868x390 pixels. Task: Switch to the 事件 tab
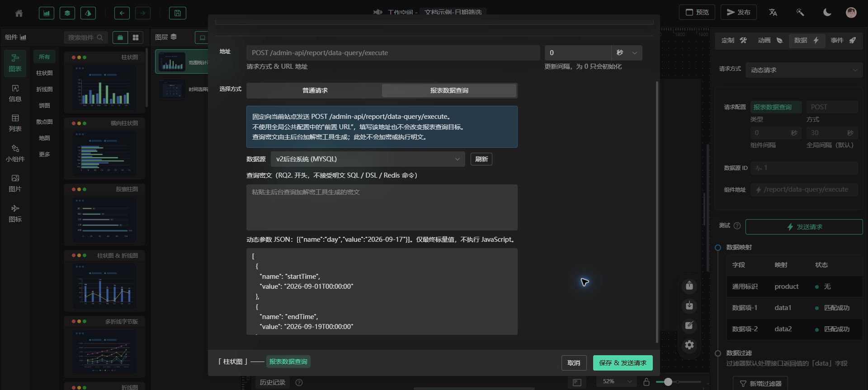click(x=843, y=40)
